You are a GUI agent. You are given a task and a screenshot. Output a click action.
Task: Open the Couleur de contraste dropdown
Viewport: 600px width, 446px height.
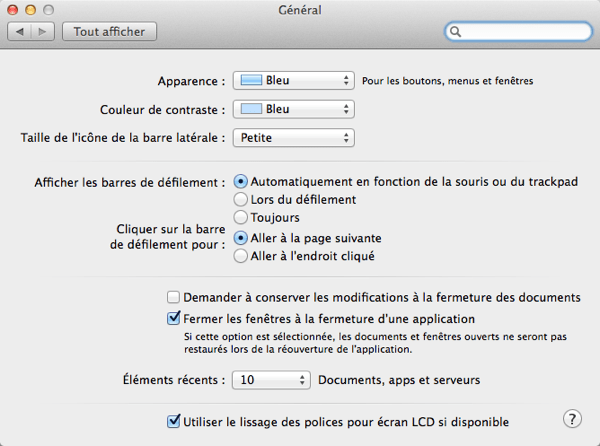pos(294,109)
